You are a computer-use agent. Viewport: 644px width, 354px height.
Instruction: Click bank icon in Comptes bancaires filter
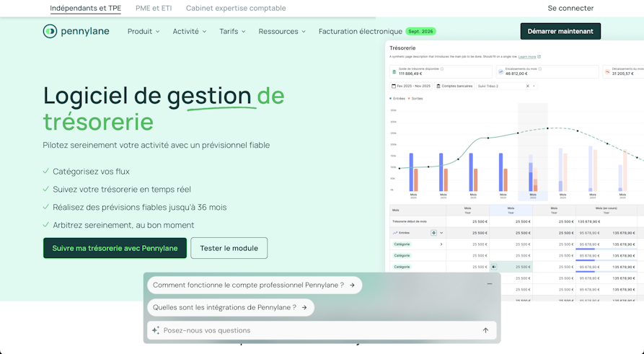click(438, 87)
